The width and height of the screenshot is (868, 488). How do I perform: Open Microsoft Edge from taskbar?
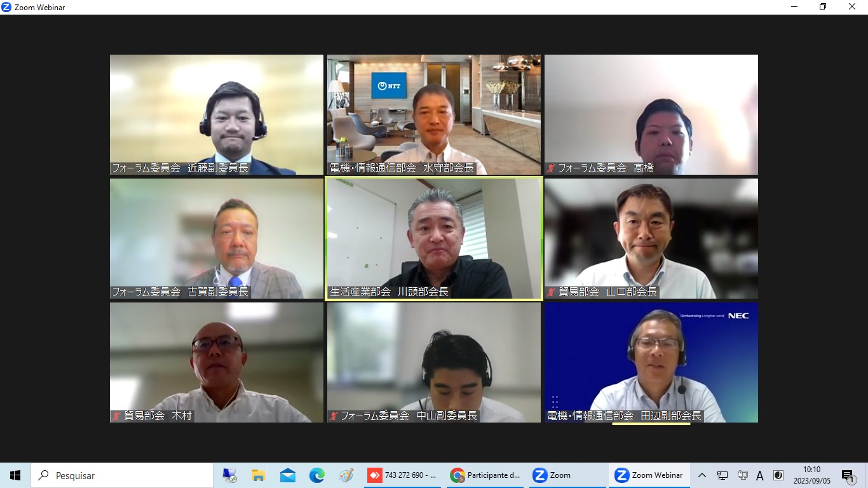click(317, 475)
